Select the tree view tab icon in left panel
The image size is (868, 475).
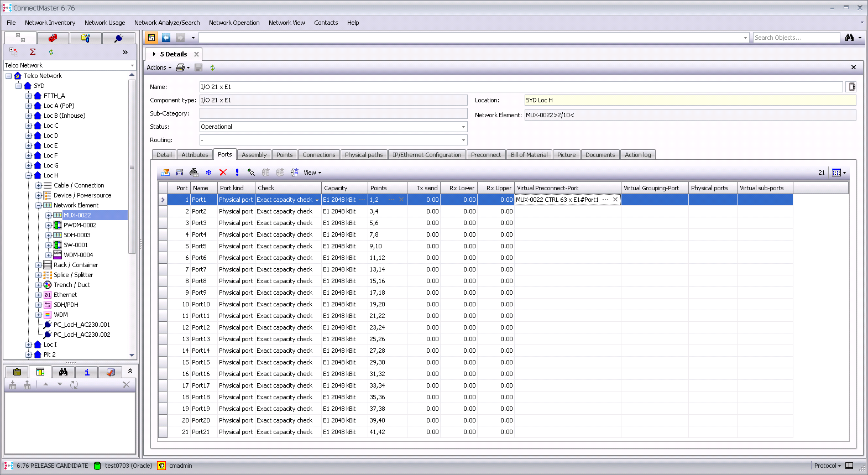(x=20, y=38)
